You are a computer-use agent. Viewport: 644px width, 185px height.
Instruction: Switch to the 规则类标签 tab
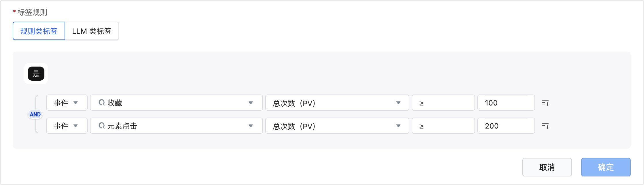39,31
